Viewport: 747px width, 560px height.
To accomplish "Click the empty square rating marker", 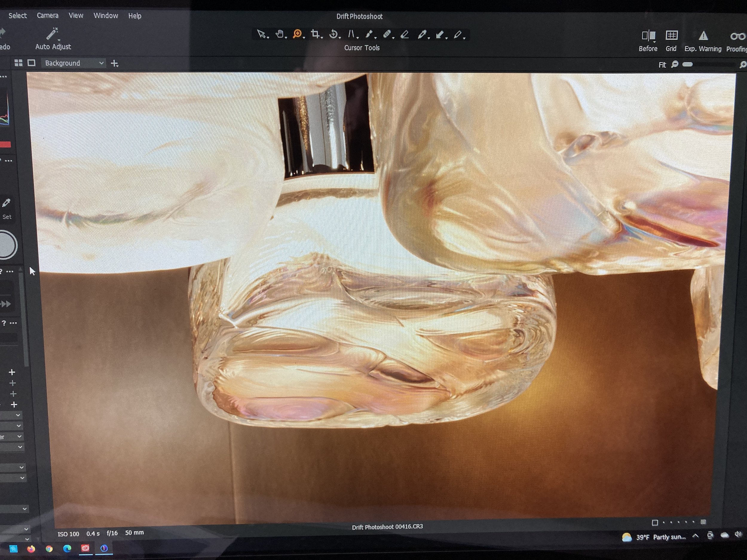I will pos(655,523).
